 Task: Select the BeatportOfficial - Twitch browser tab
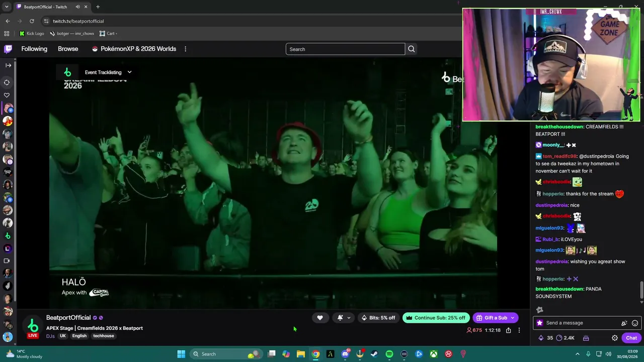[x=51, y=7]
